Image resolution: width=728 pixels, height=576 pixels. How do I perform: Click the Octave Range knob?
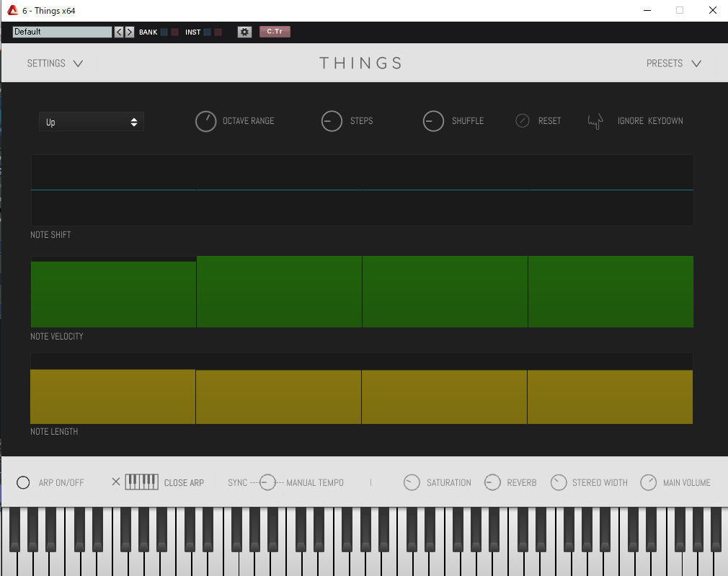205,122
